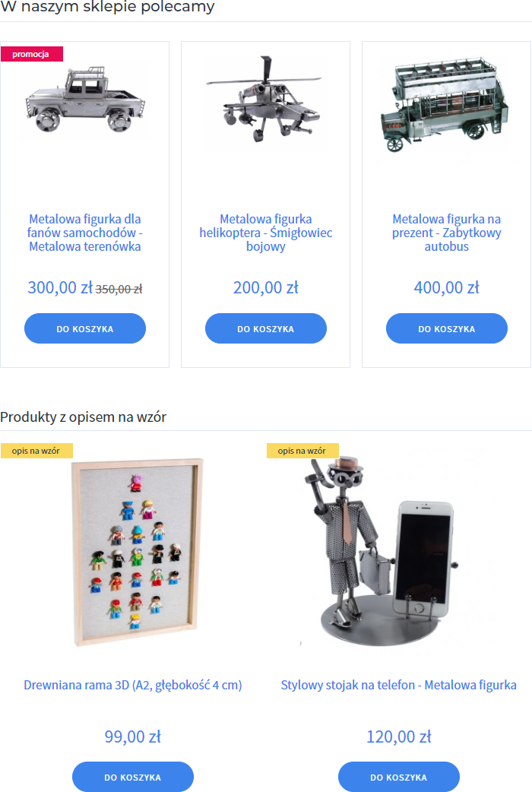This screenshot has height=792, width=532.
Task: Add the 300,00 zł terenówka to cart
Action: point(85,328)
